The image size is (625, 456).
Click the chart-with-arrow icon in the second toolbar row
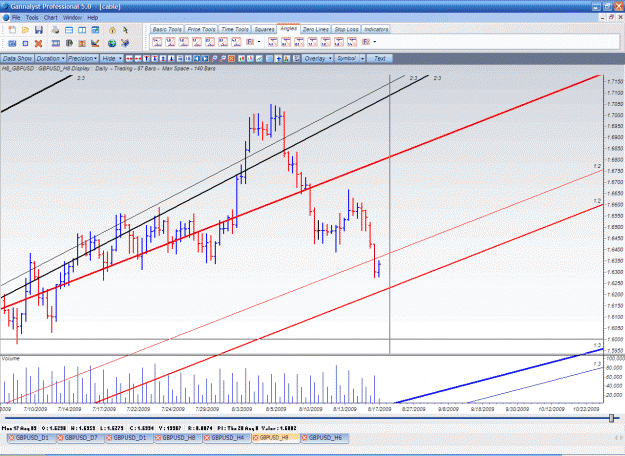coord(95,43)
